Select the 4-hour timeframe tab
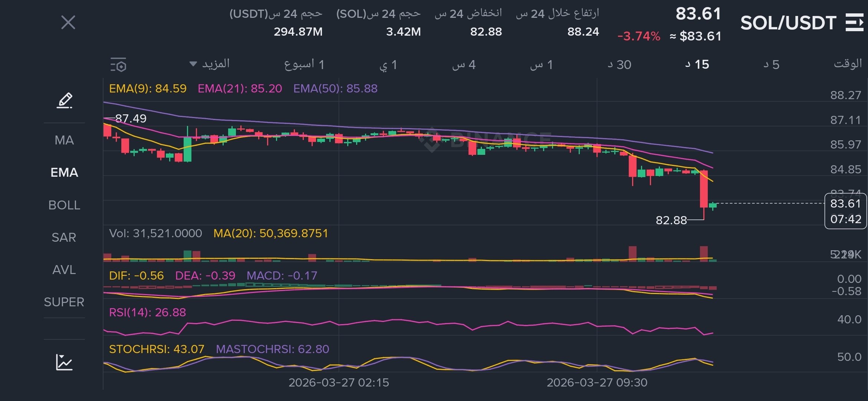 [x=464, y=65]
